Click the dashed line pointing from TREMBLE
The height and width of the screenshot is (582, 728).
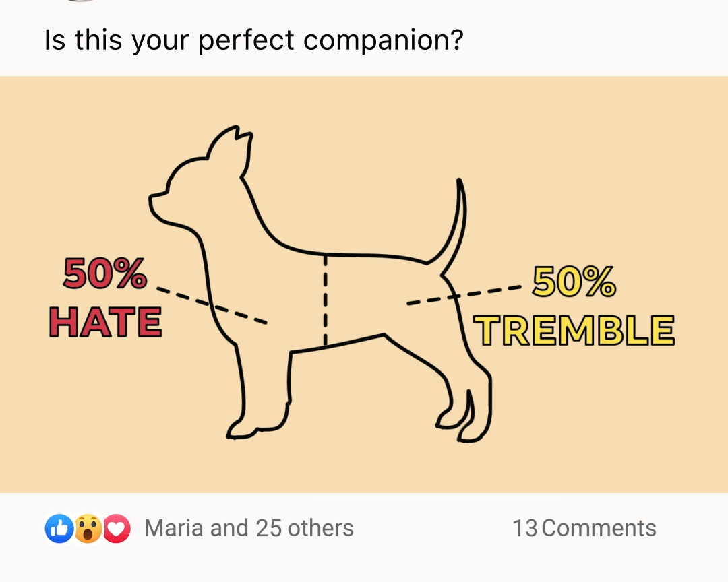[x=464, y=296]
